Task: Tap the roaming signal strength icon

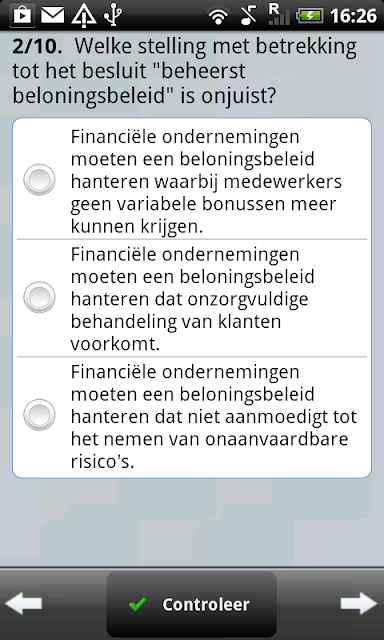Action: [278, 15]
